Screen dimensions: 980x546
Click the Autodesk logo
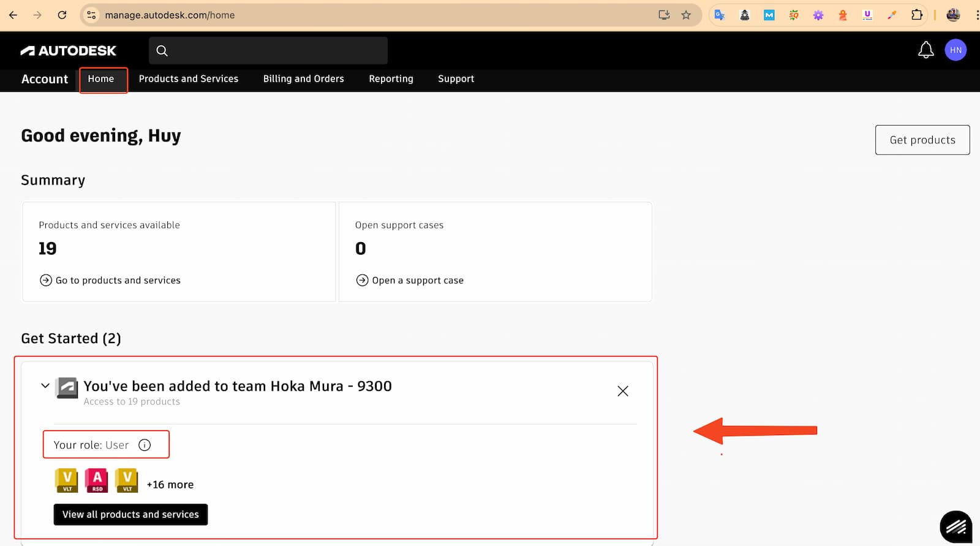click(x=68, y=50)
